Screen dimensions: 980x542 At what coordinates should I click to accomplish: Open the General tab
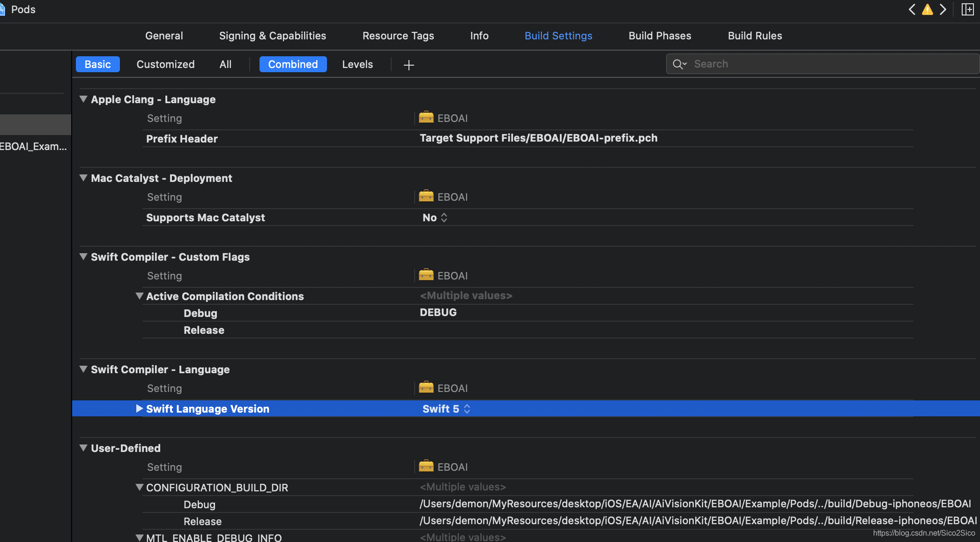pyautogui.click(x=164, y=36)
